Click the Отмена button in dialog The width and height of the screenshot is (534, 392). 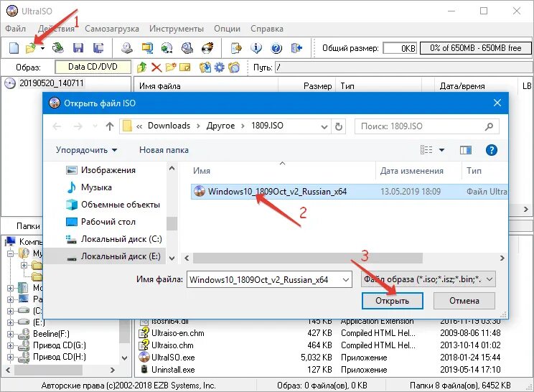coord(464,301)
